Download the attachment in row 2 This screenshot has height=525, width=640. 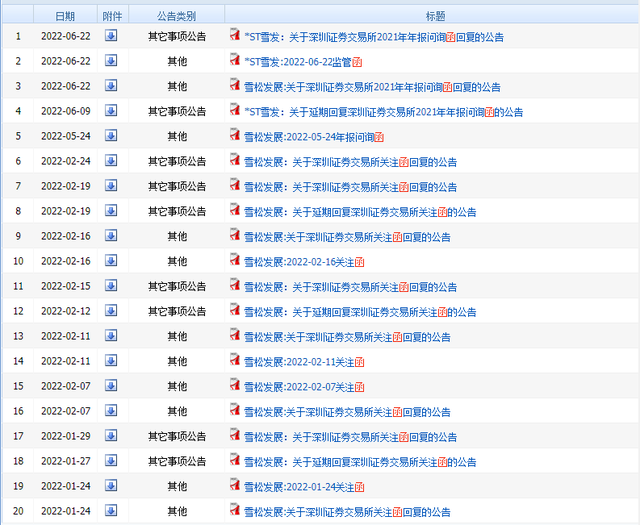(111, 60)
